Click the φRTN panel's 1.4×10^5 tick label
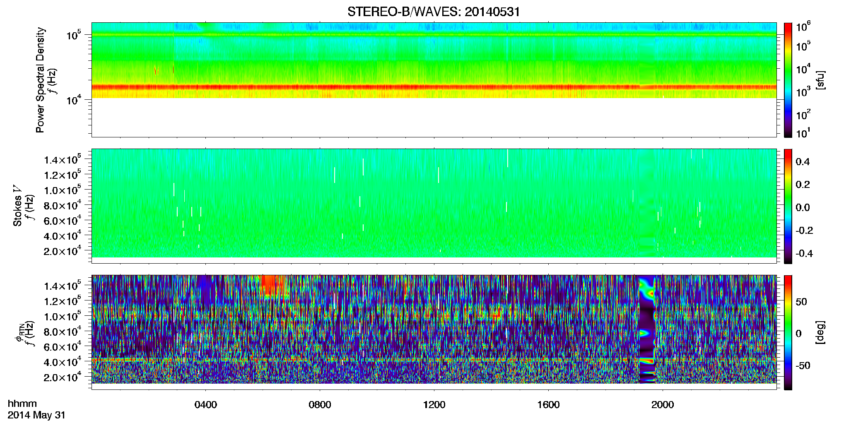 pos(63,285)
